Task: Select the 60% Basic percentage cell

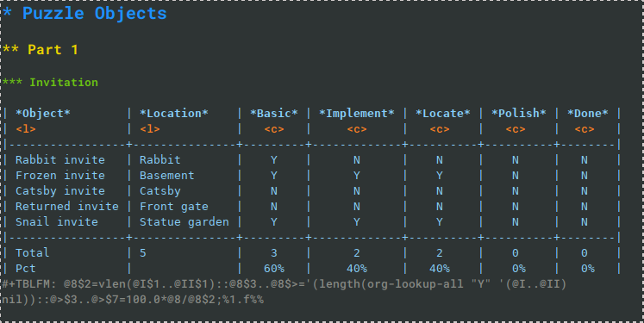Action: click(x=274, y=269)
